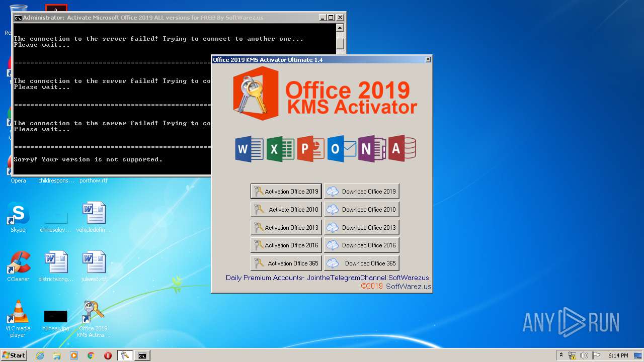The width and height of the screenshot is (644, 362).
Task: Click Download Office 2016 button
Action: pyautogui.click(x=361, y=245)
